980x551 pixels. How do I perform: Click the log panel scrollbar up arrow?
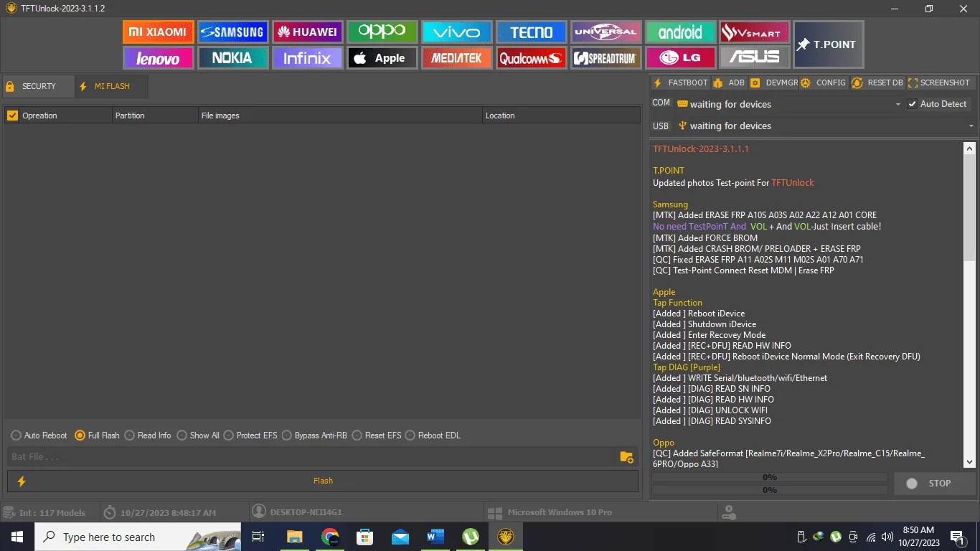(970, 149)
